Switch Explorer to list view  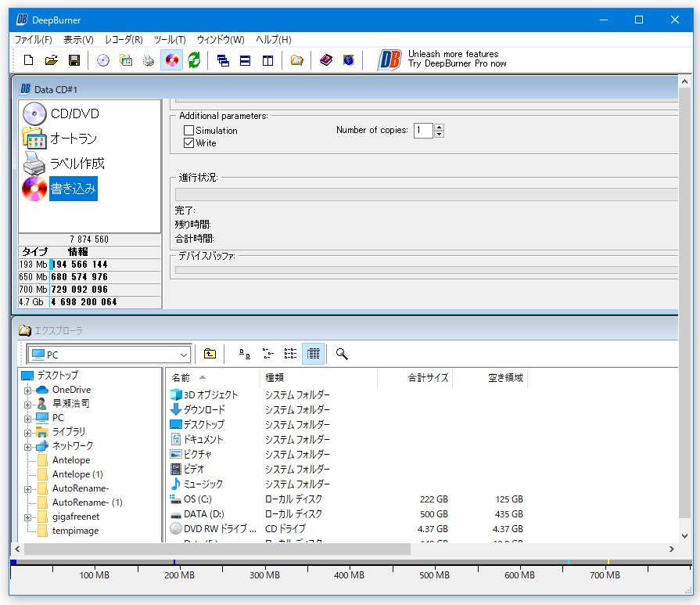(x=291, y=354)
